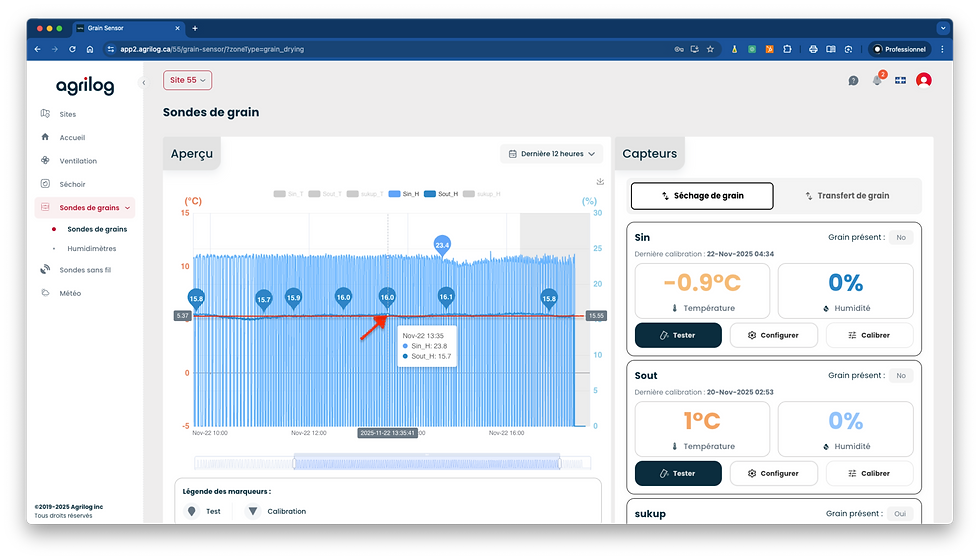Toggle Sin_H series in chart legend

(x=404, y=194)
